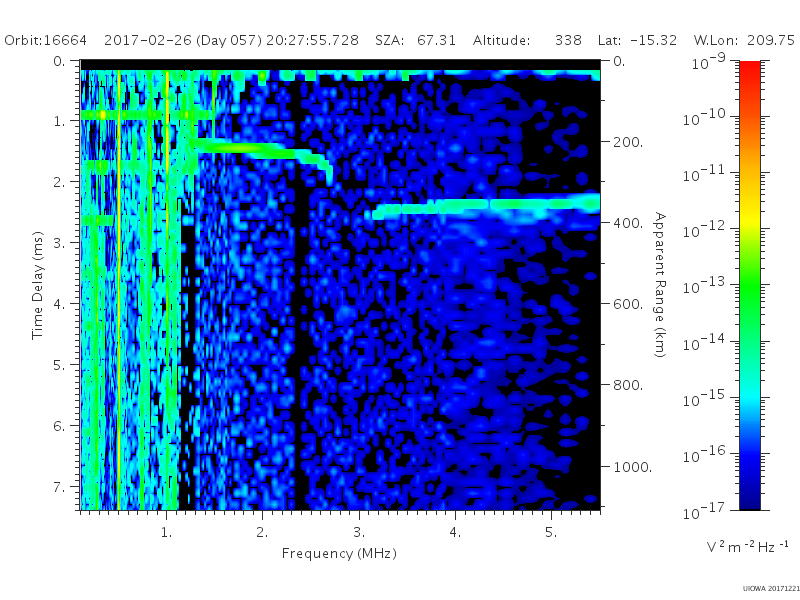
Task: Click frequency axis tick label 1.
Action: click(166, 533)
